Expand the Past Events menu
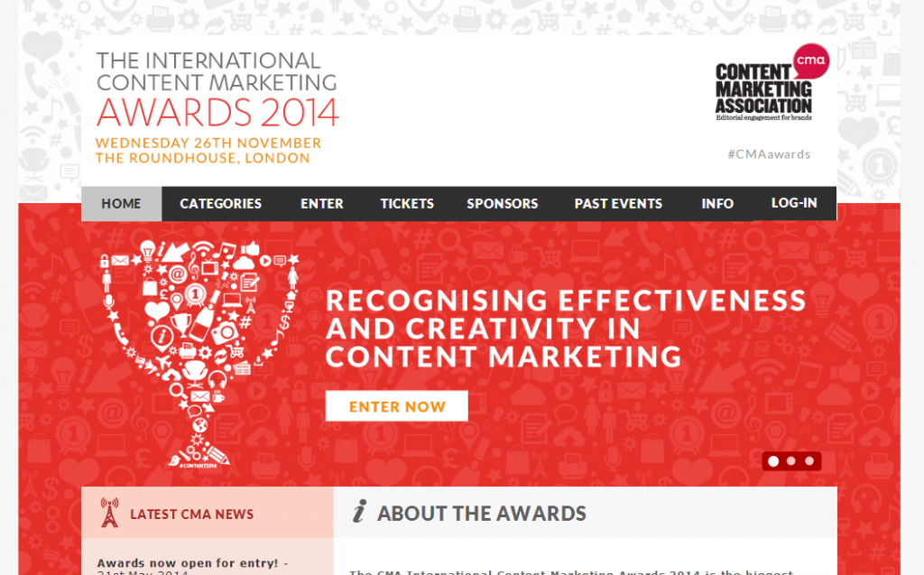 (x=618, y=204)
